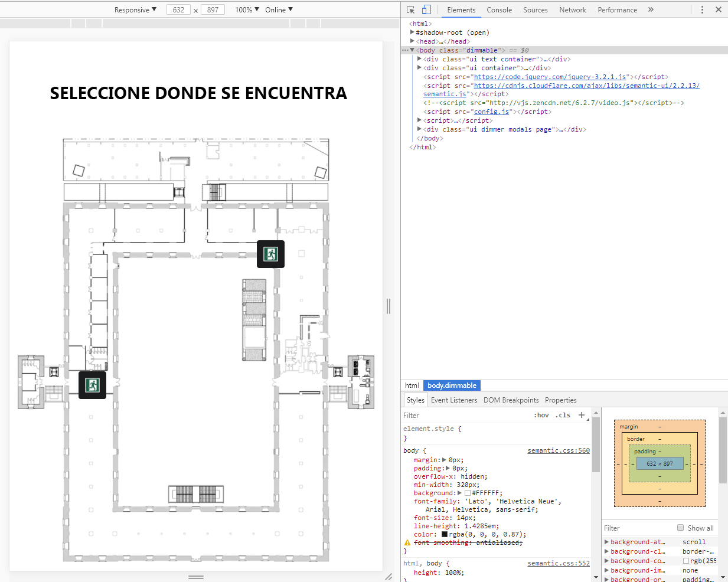Open the Responsive device dropdown

pyautogui.click(x=136, y=9)
